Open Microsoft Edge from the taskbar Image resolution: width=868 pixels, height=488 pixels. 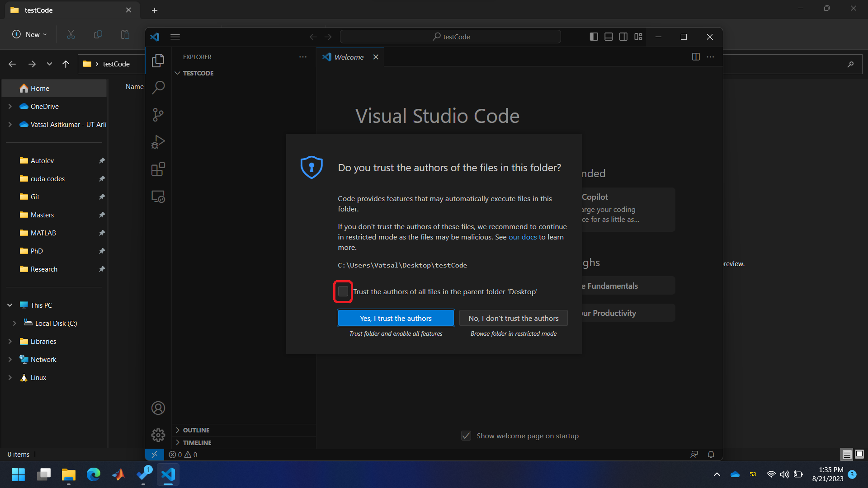click(x=94, y=474)
